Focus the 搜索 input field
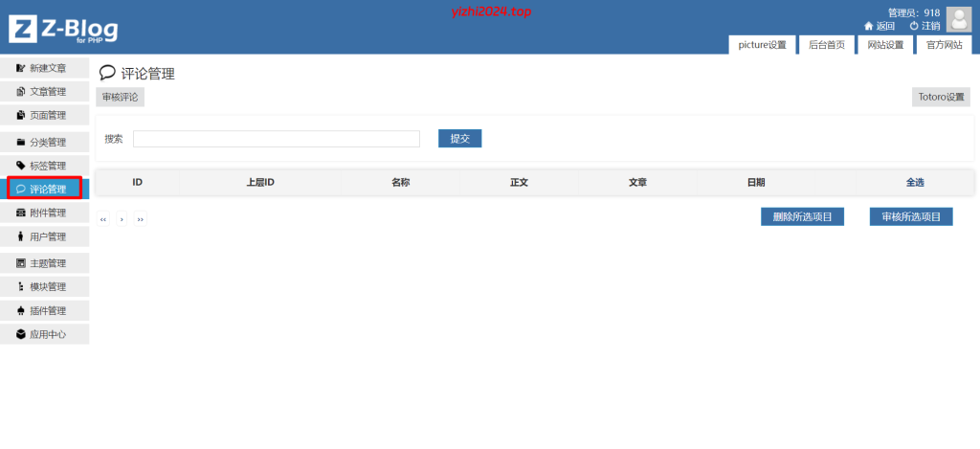Screen dimensions: 980x449 [277, 139]
